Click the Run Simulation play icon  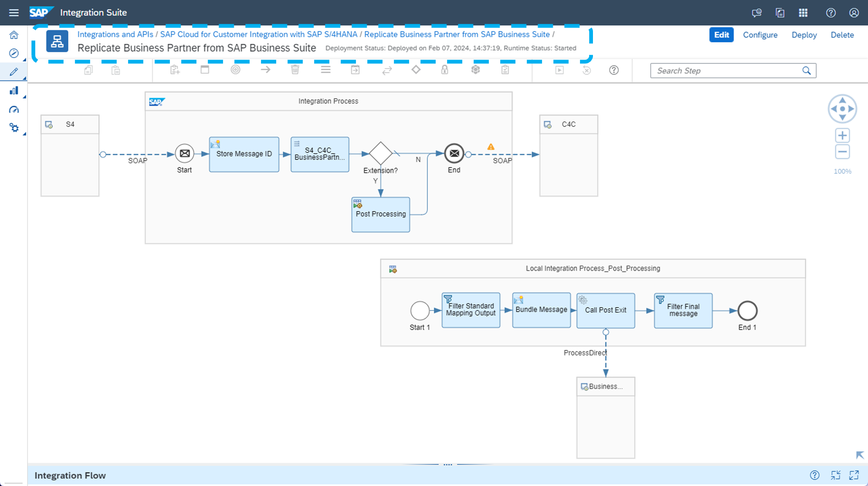tap(559, 70)
